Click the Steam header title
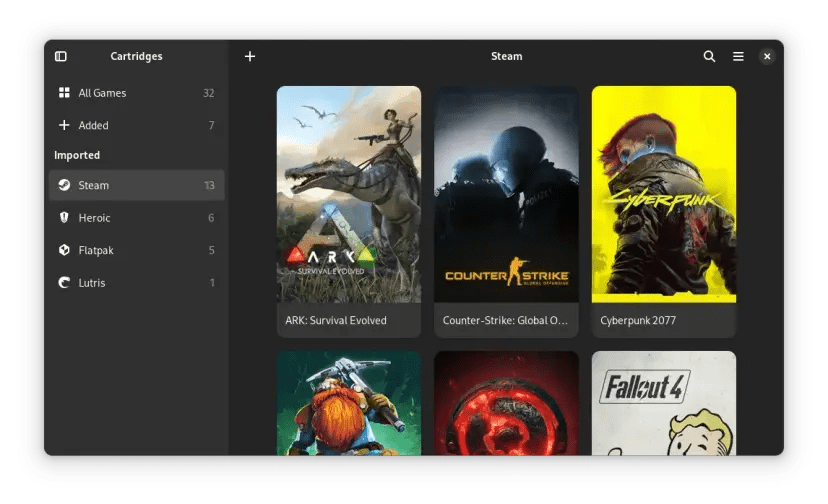 pyautogui.click(x=506, y=56)
